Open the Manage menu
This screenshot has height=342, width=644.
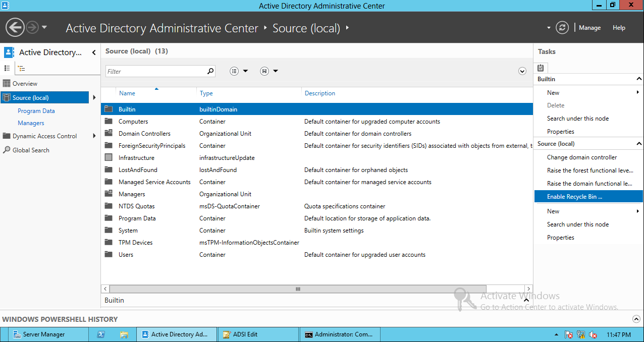pos(589,28)
